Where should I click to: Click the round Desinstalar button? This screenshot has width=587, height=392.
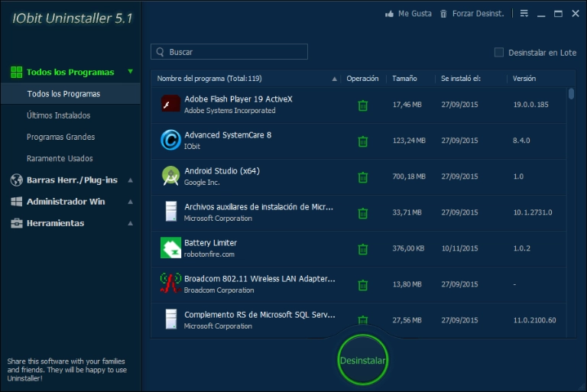[x=362, y=360]
